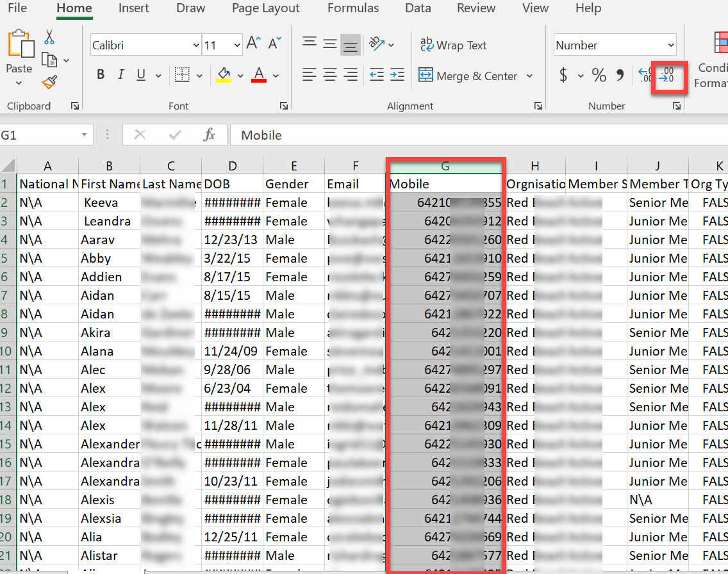Apply yellow fill color to cell
The height and width of the screenshot is (574, 728).
pyautogui.click(x=224, y=76)
